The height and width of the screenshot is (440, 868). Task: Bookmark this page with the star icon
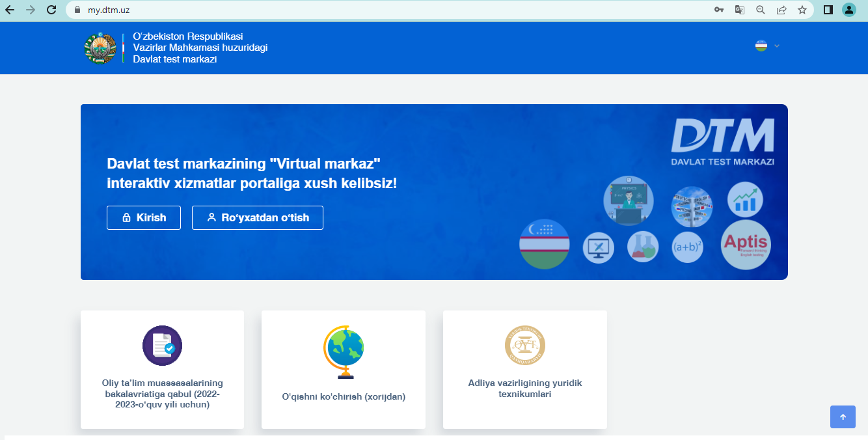[802, 10]
